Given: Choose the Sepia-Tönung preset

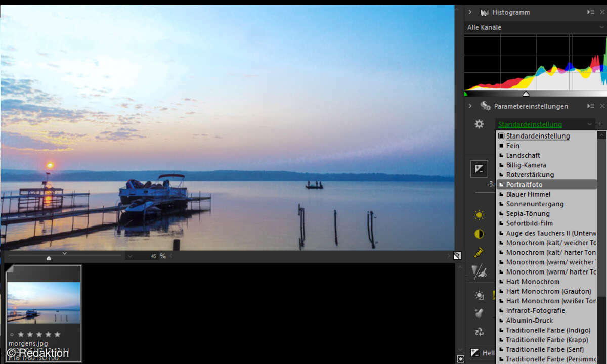Looking at the screenshot, I should pos(547,213).
